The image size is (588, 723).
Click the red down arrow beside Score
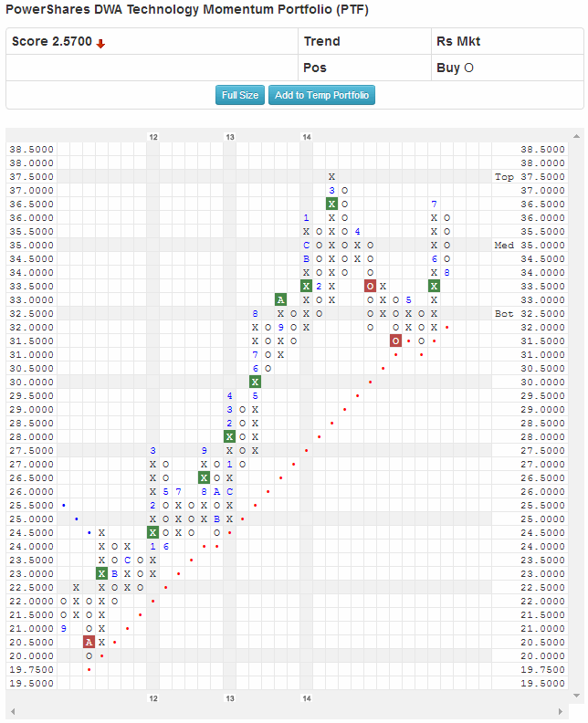100,43
